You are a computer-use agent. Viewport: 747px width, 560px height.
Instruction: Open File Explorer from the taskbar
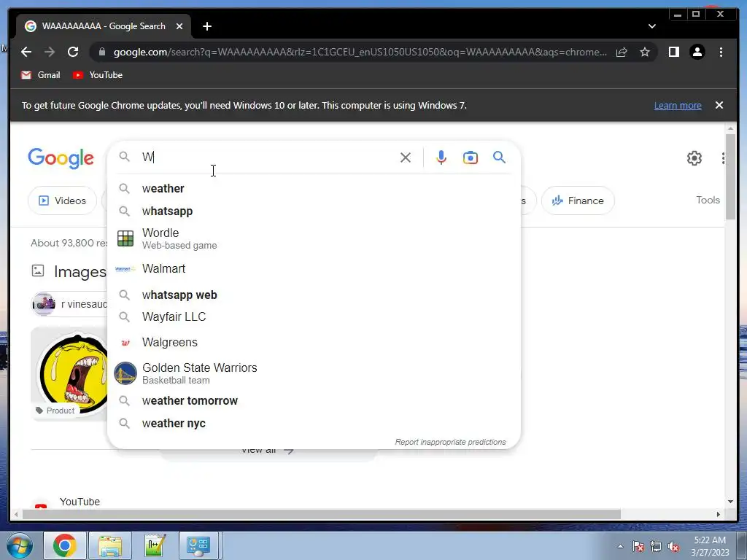click(x=110, y=545)
